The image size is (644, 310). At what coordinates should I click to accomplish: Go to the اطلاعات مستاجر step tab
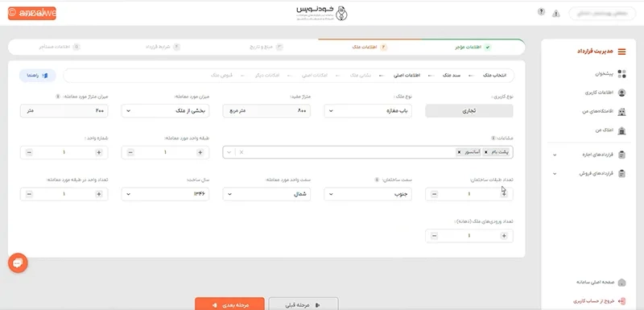60,48
